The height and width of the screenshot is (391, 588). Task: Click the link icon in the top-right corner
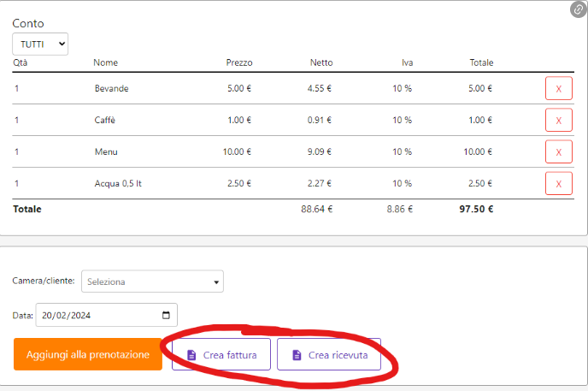pyautogui.click(x=578, y=9)
